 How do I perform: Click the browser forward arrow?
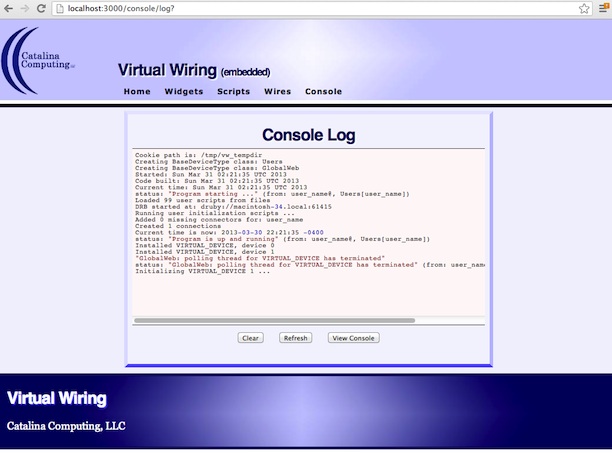click(x=25, y=8)
